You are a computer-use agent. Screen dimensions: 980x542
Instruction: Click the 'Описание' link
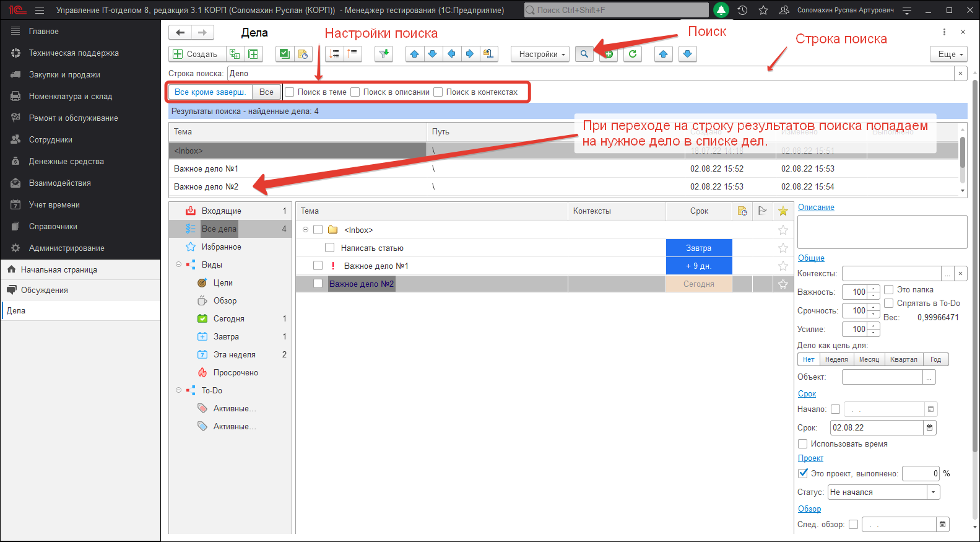point(815,207)
